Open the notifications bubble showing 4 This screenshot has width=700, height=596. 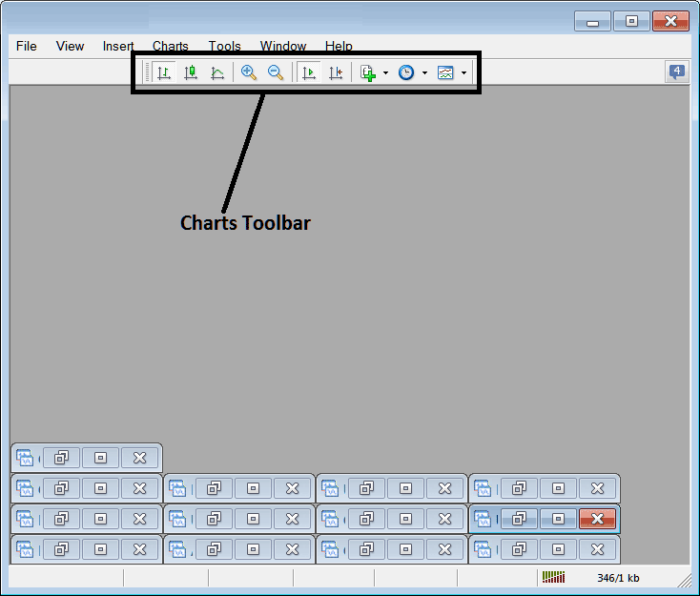pyautogui.click(x=677, y=72)
